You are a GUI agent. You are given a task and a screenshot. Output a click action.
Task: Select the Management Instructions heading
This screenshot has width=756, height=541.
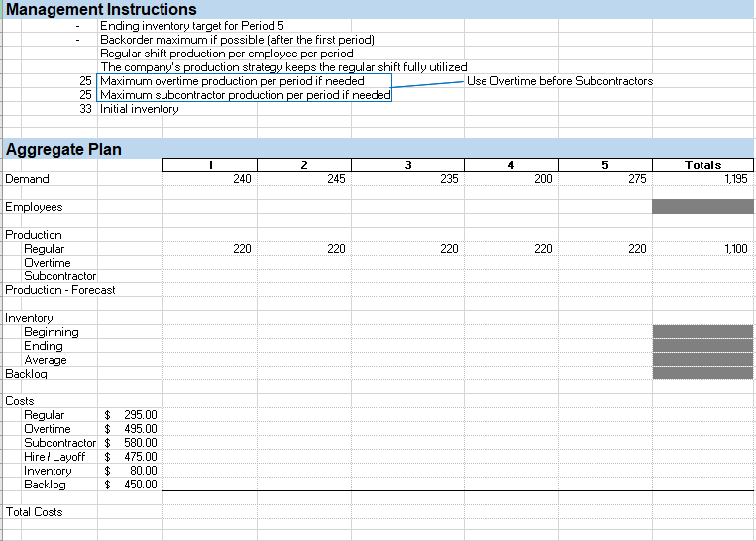pos(101,9)
